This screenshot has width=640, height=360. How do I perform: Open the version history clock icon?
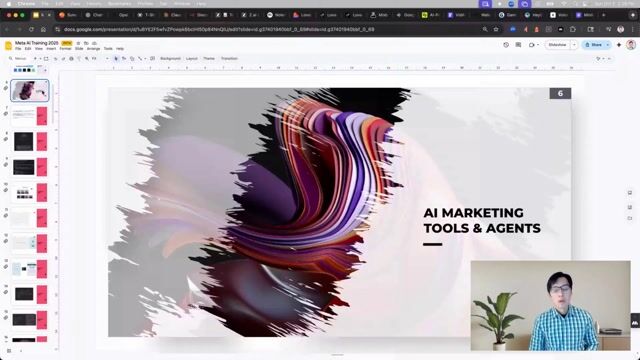click(x=506, y=45)
